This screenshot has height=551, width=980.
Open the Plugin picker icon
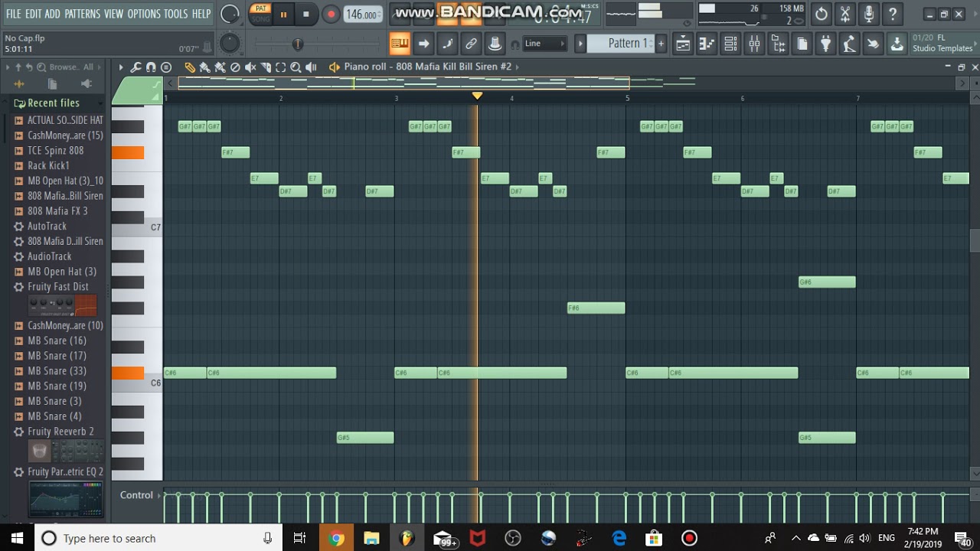tap(825, 44)
